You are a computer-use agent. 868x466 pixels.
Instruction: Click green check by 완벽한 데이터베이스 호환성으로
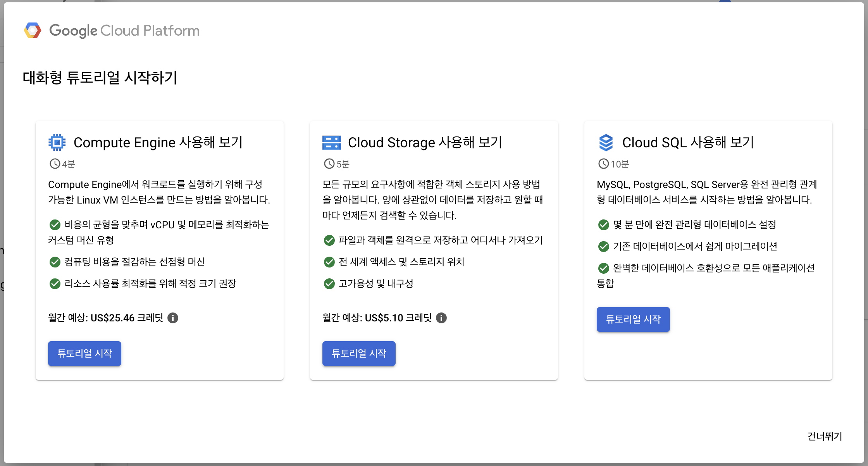point(604,268)
